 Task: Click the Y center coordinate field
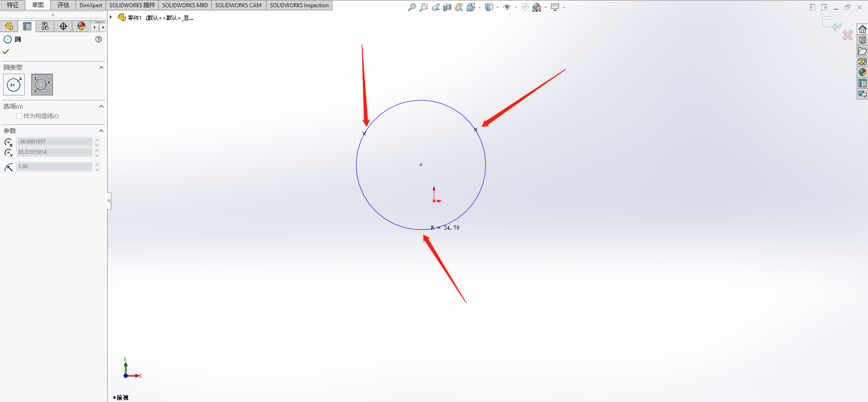click(54, 152)
